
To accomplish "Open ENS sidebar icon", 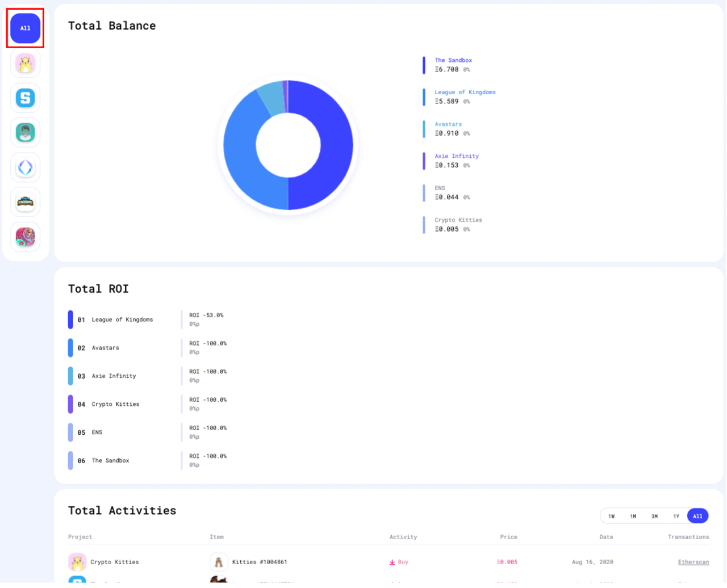I will point(25,167).
